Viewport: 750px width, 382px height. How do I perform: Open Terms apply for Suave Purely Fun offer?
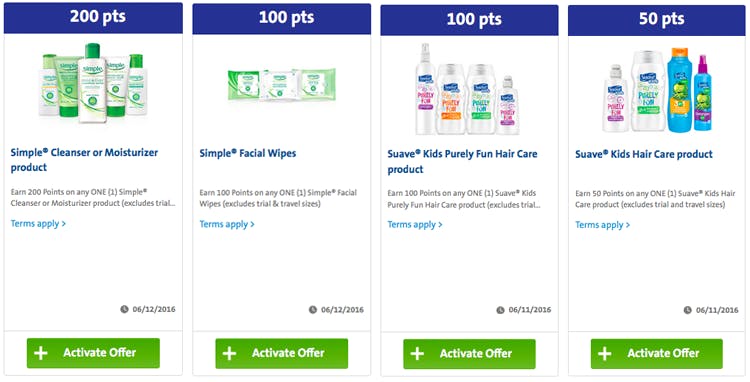point(415,225)
